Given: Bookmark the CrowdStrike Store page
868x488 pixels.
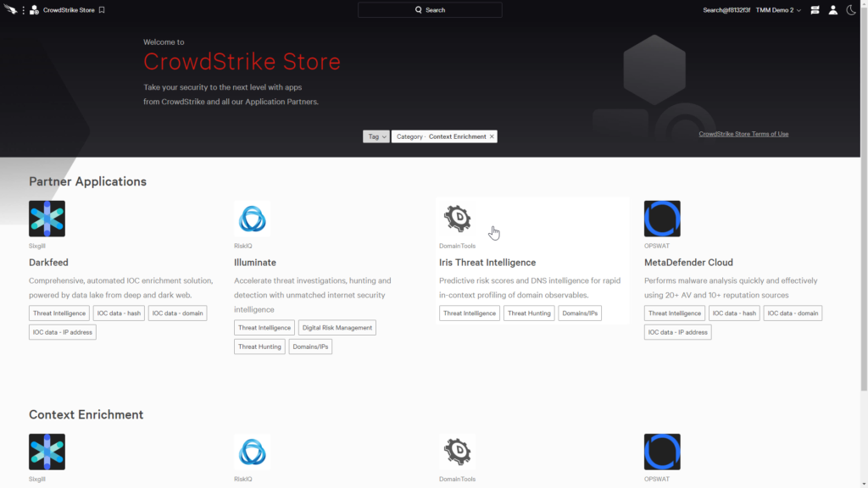Looking at the screenshot, I should point(102,10).
